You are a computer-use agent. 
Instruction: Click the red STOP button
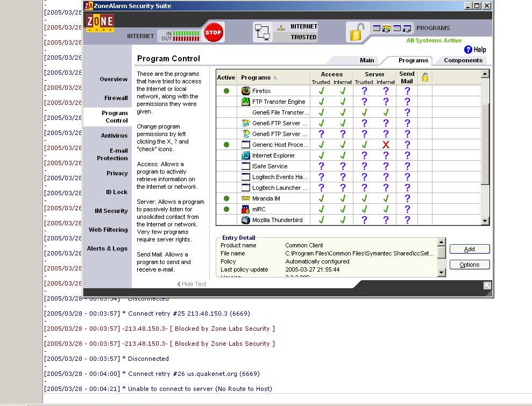coord(213,33)
